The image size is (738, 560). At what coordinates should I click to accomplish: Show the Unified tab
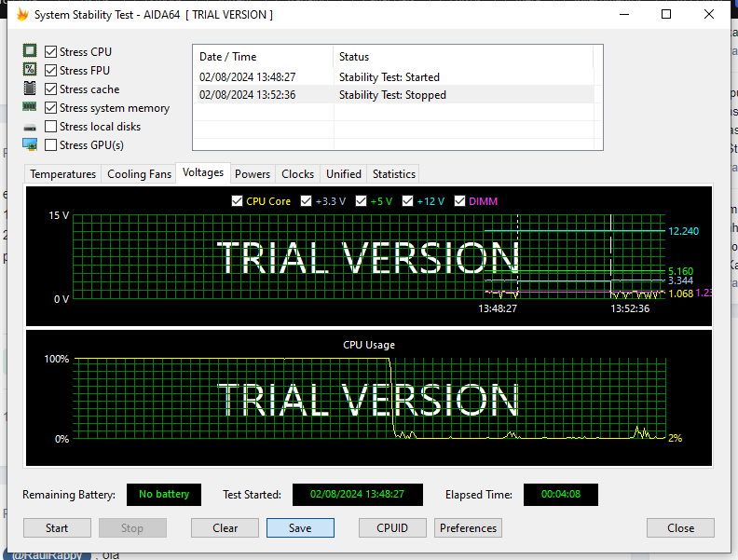click(x=344, y=174)
